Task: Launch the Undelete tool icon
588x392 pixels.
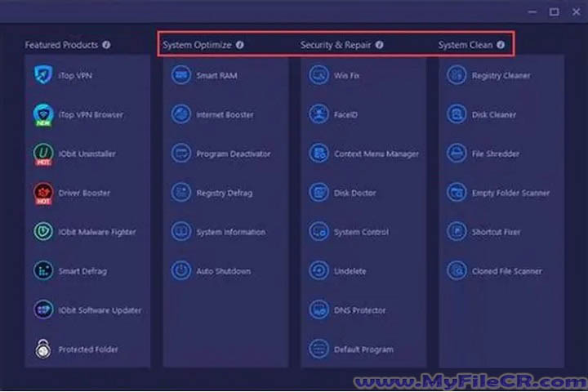Action: click(x=318, y=270)
